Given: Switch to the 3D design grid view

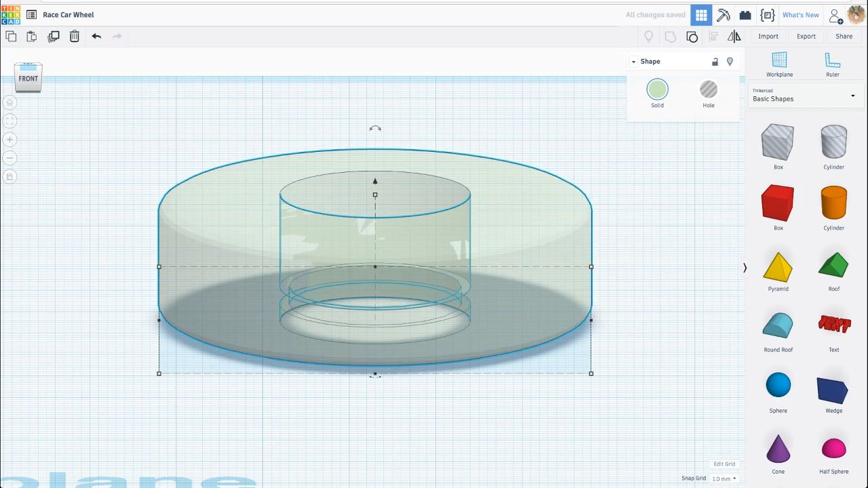Looking at the screenshot, I should tap(701, 15).
